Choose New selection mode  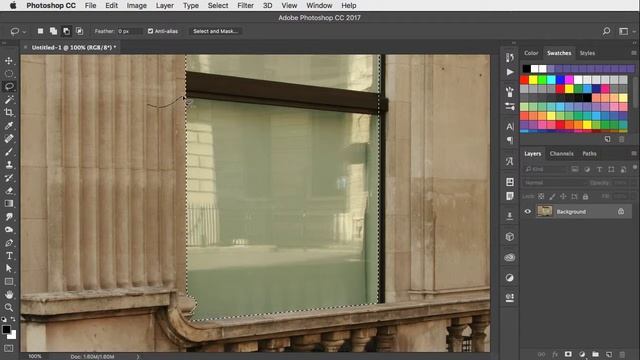tap(40, 31)
